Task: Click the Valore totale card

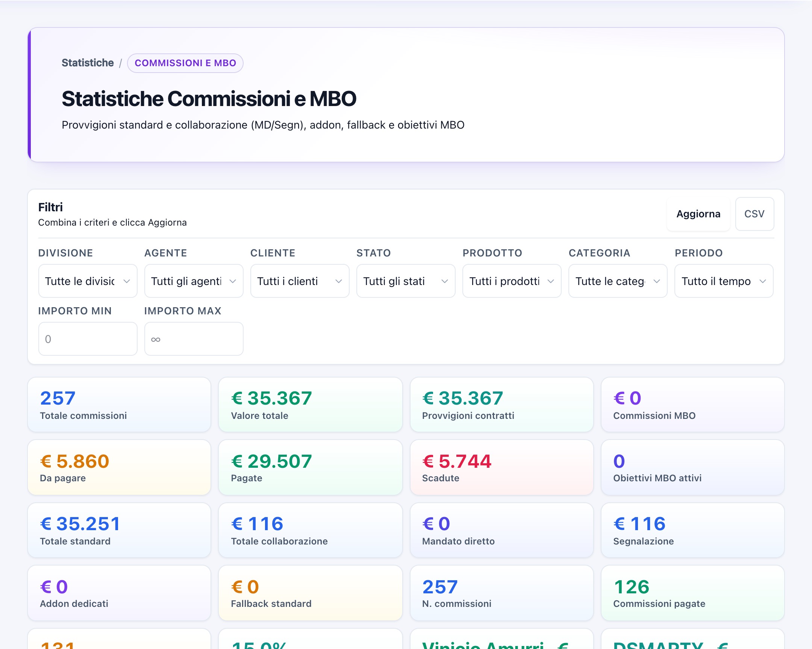Action: (x=311, y=405)
